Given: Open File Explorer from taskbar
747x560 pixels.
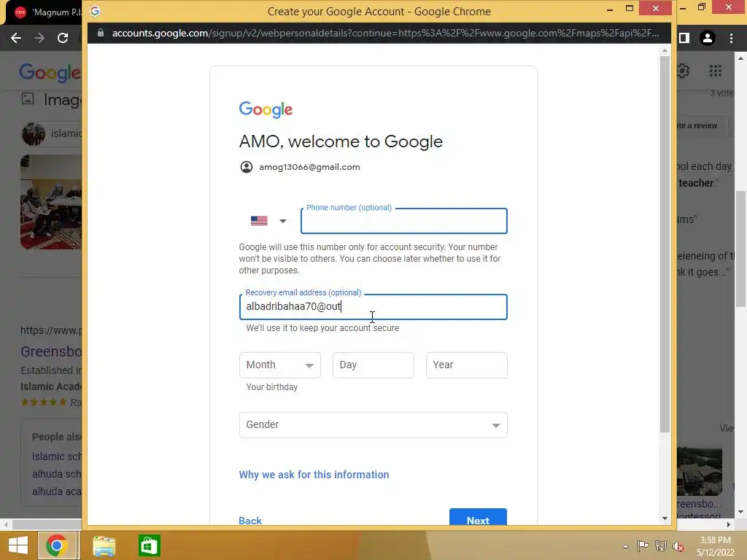Looking at the screenshot, I should [104, 545].
